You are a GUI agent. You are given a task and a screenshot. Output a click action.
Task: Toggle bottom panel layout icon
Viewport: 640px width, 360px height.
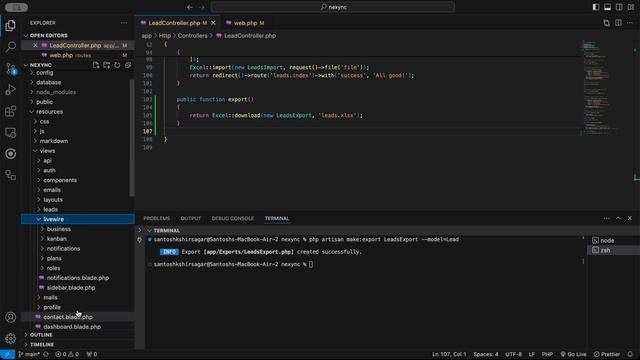[607, 7]
